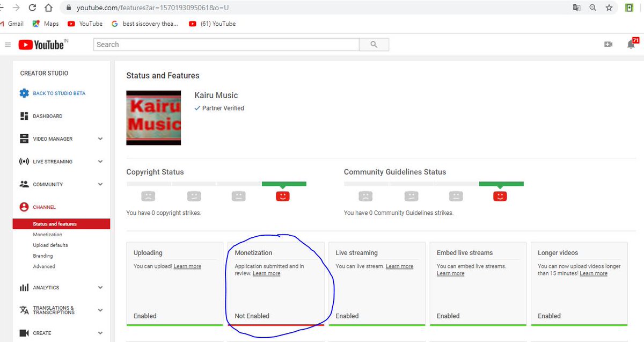The height and width of the screenshot is (342, 644).
Task: Click the browser reload icon
Action: point(32,8)
